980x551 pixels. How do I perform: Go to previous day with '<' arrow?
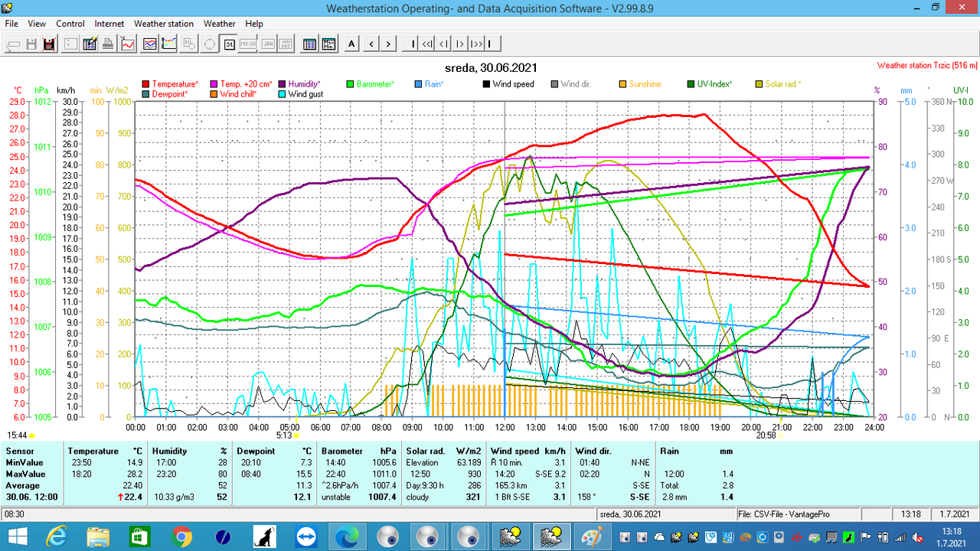coord(371,44)
